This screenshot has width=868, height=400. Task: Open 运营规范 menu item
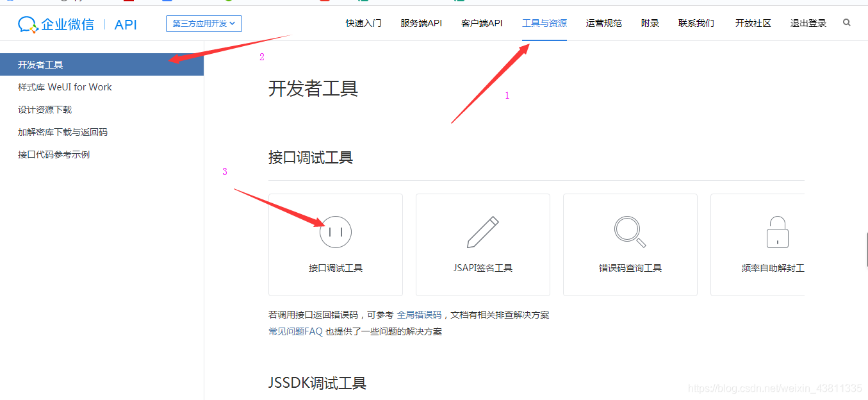pos(604,23)
